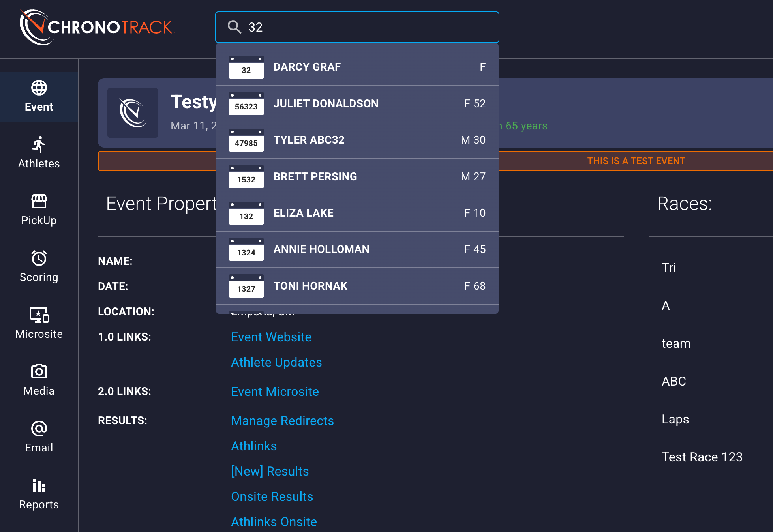Open Email at-sign icon
The width and height of the screenshot is (773, 532).
[x=39, y=429]
